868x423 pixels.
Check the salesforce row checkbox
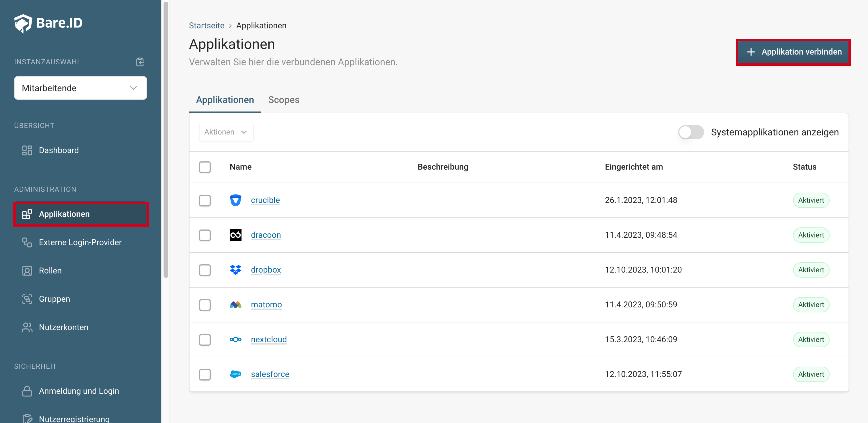[205, 374]
